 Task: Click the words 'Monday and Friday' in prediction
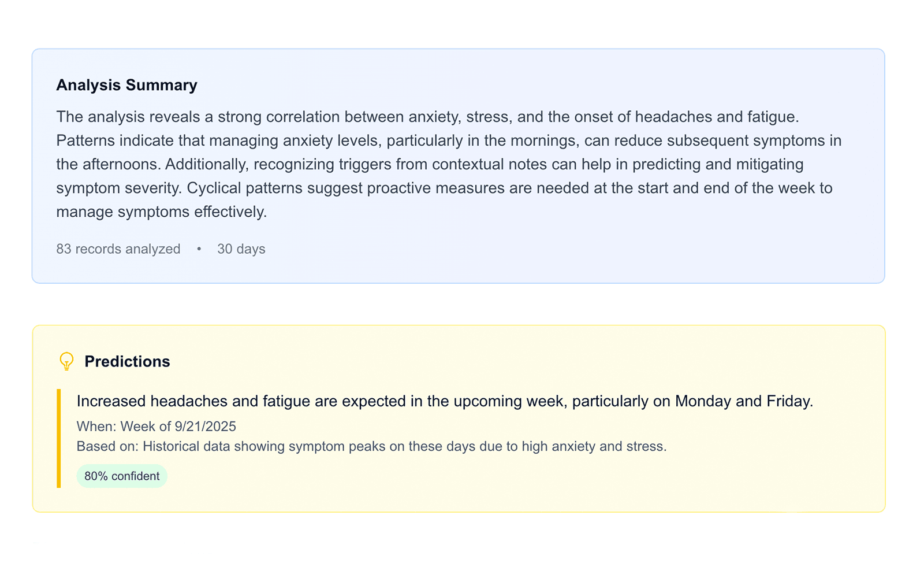click(743, 401)
